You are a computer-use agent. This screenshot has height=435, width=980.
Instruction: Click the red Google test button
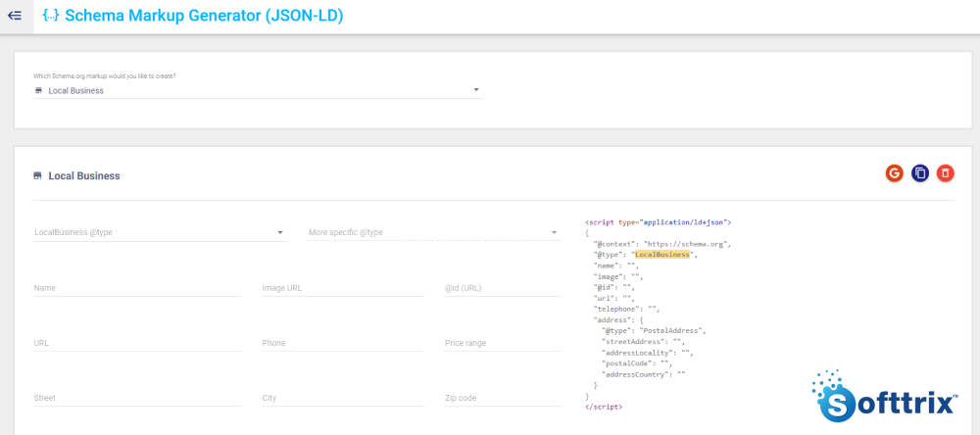[894, 173]
